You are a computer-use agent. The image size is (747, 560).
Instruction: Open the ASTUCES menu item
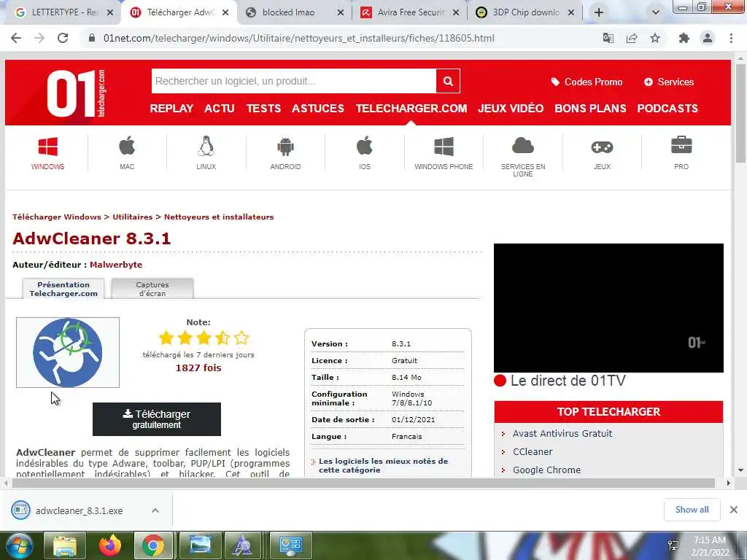[x=318, y=108]
